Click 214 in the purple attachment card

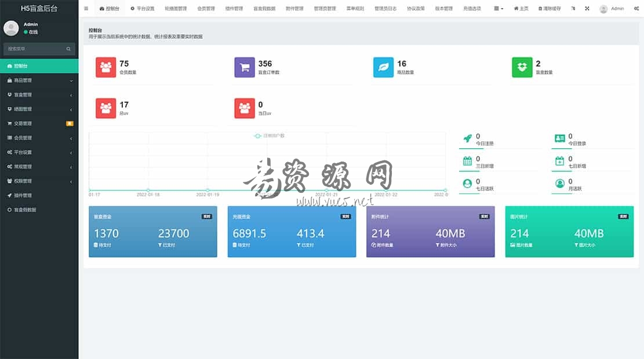click(381, 233)
